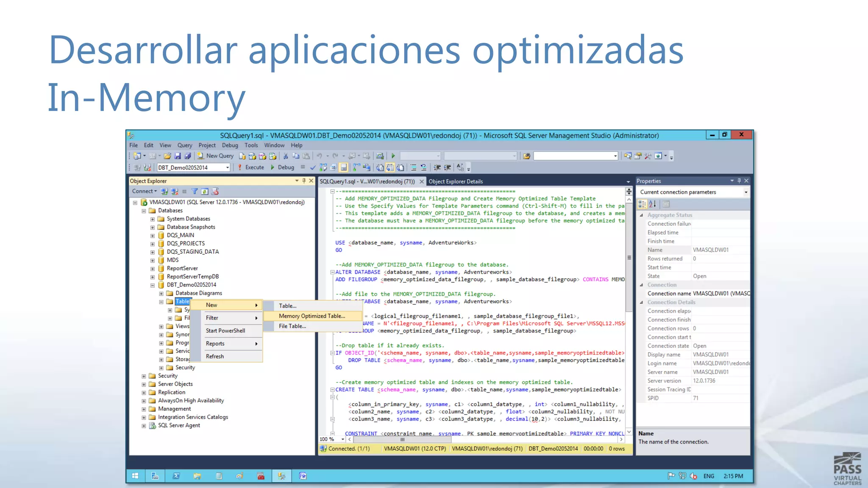Choose File Table... from submenu
Image resolution: width=868 pixels, height=488 pixels.
pyautogui.click(x=313, y=326)
